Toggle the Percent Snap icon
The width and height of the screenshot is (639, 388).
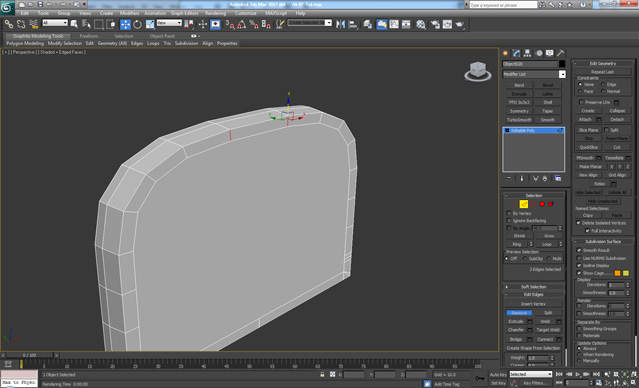[253, 24]
